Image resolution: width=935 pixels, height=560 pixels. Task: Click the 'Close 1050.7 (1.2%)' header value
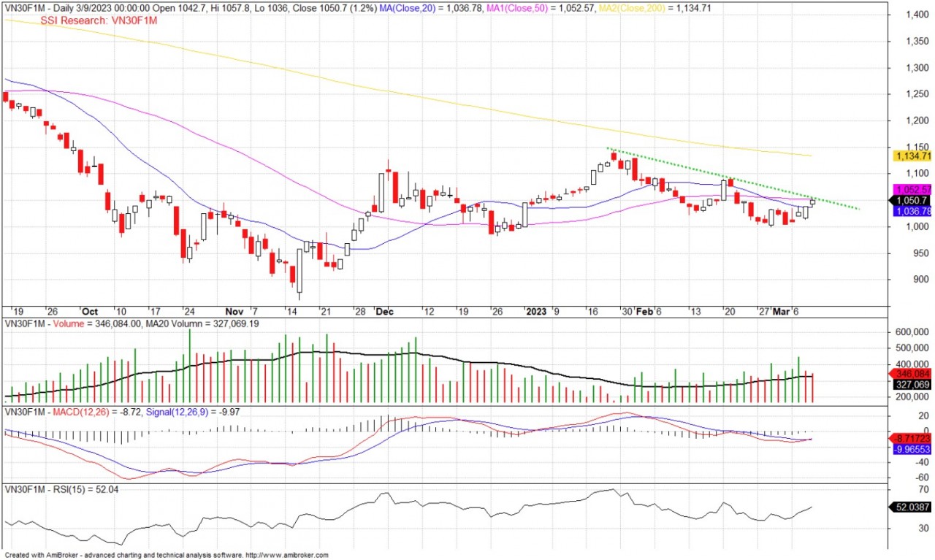335,9
